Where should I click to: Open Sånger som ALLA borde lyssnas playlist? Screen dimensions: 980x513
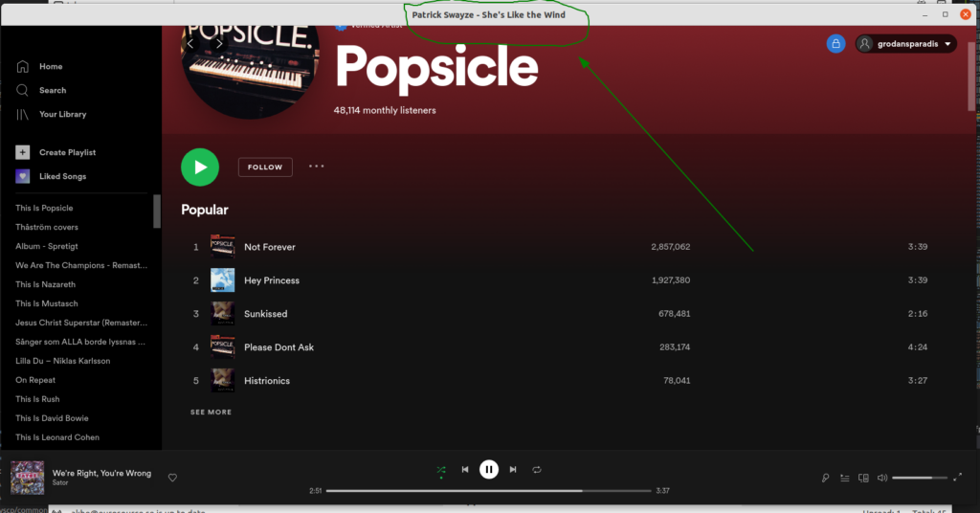(x=80, y=342)
